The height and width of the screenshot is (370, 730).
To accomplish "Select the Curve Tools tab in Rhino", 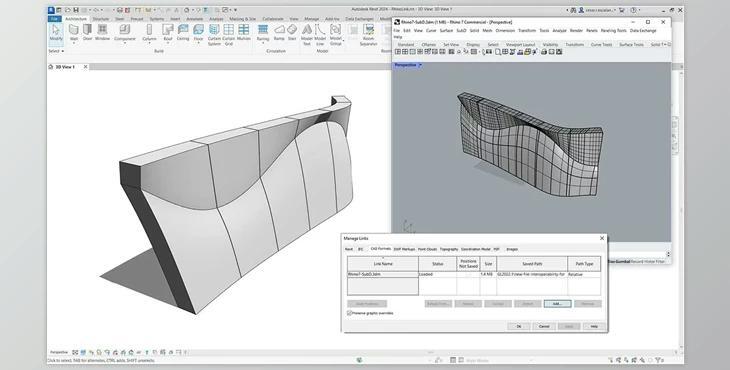I will coord(601,45).
